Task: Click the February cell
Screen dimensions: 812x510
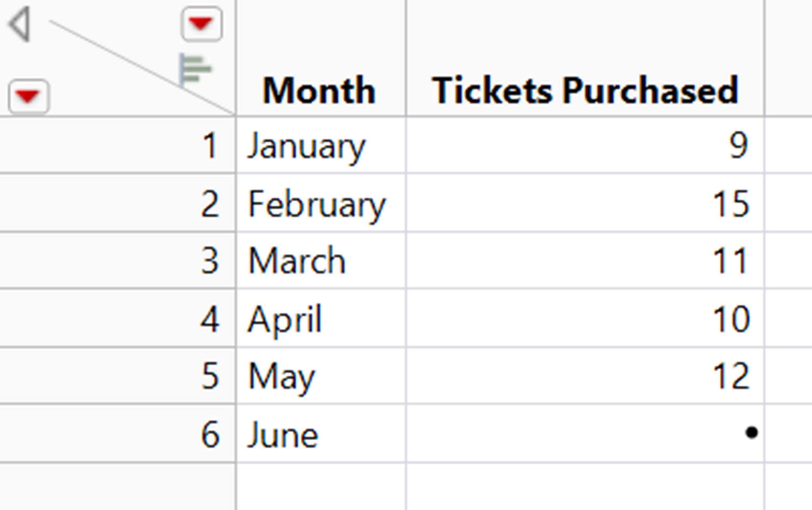Action: point(321,203)
